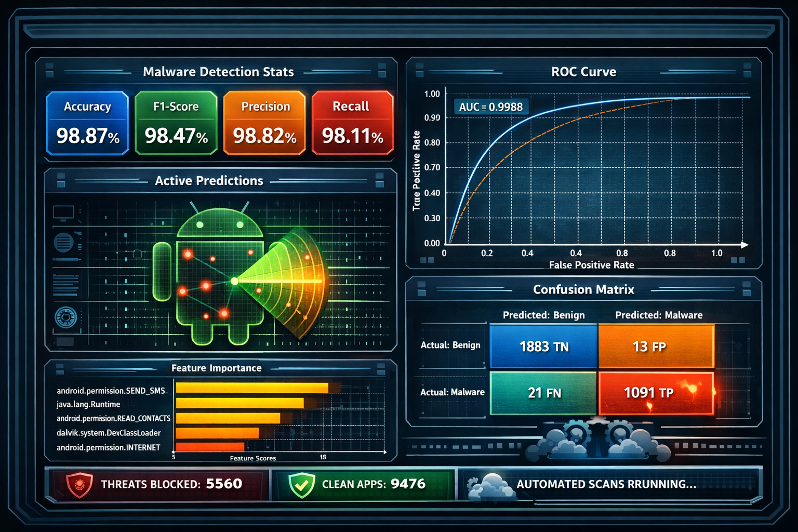Click the AUC = 0.9988 label

point(491,107)
